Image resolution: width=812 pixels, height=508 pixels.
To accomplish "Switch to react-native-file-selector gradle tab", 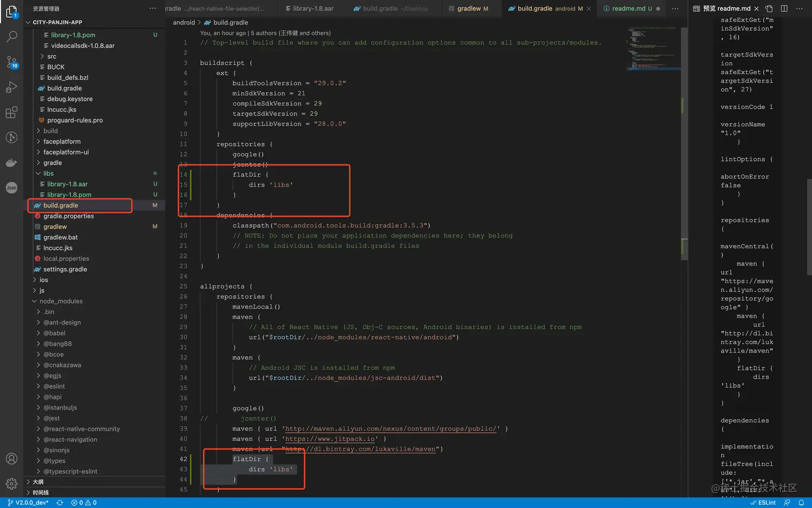I will pyautogui.click(x=220, y=9).
